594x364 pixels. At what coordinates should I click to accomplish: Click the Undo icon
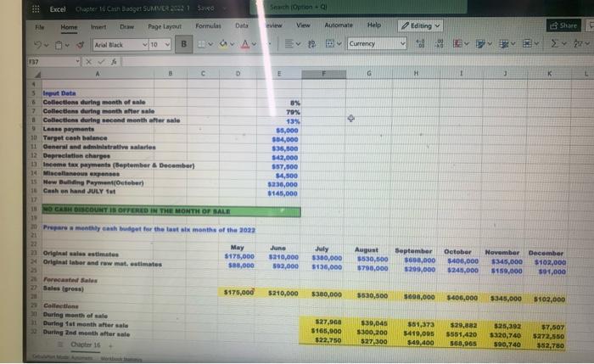(x=38, y=45)
